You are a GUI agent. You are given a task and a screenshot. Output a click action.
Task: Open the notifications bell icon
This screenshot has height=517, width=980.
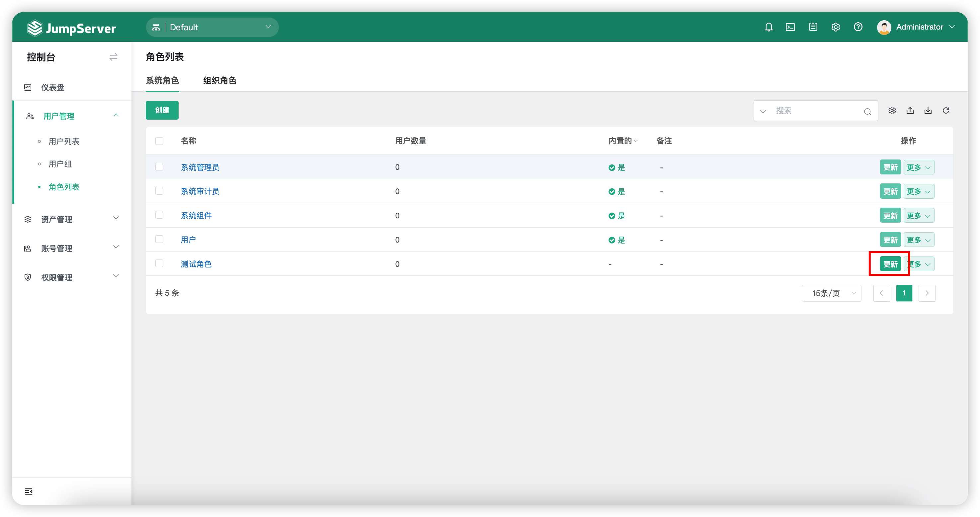[x=769, y=27]
